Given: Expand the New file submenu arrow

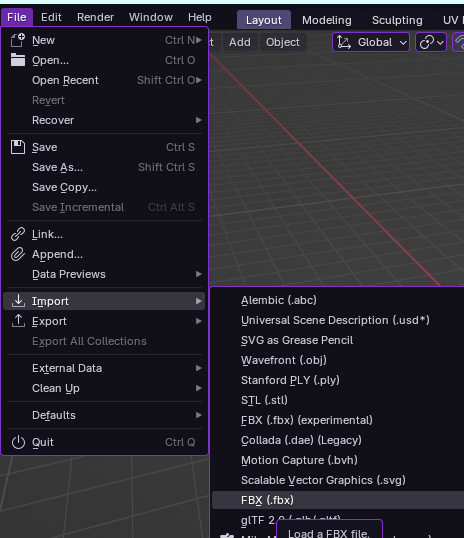Looking at the screenshot, I should [199, 40].
